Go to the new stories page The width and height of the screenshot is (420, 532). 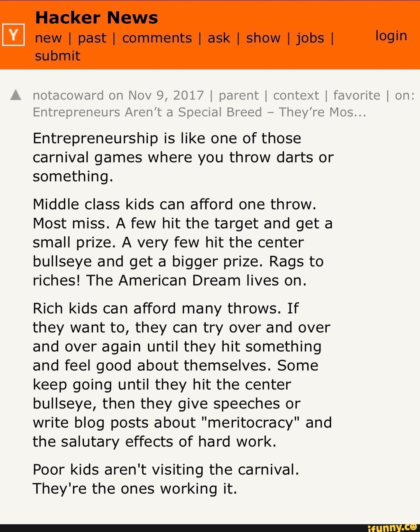48,38
